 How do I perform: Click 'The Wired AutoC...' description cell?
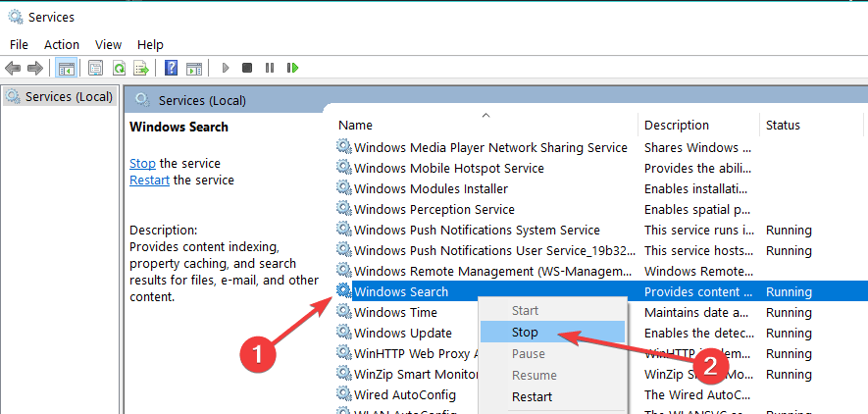click(x=696, y=395)
